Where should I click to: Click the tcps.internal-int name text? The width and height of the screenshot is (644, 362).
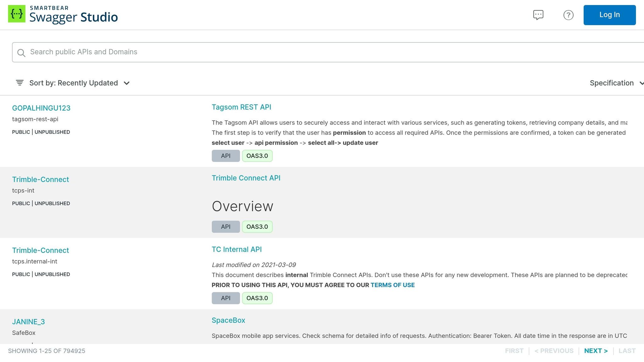35,261
